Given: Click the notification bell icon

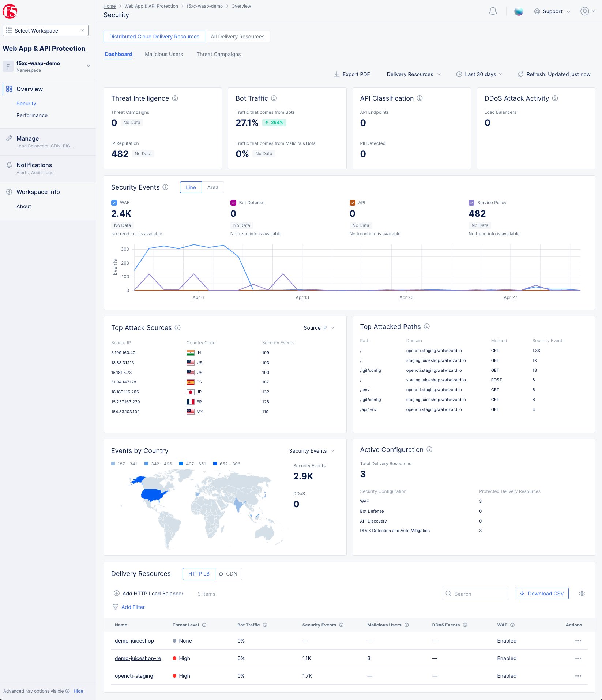Looking at the screenshot, I should [x=493, y=11].
